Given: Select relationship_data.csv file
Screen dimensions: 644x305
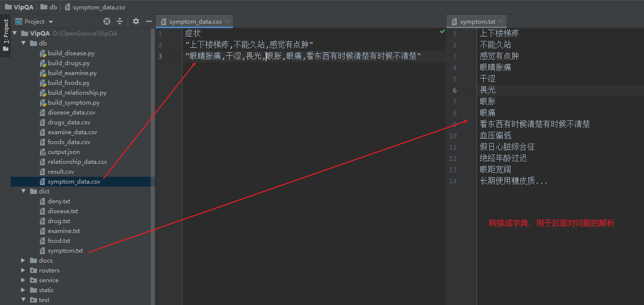Looking at the screenshot, I should click(x=77, y=162).
